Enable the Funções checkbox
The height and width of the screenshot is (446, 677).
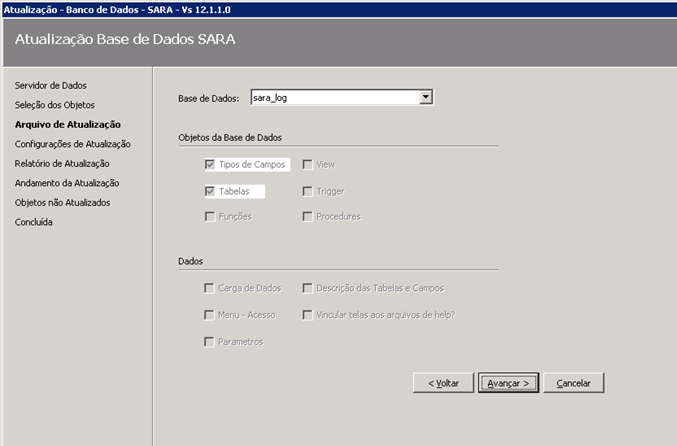(210, 216)
